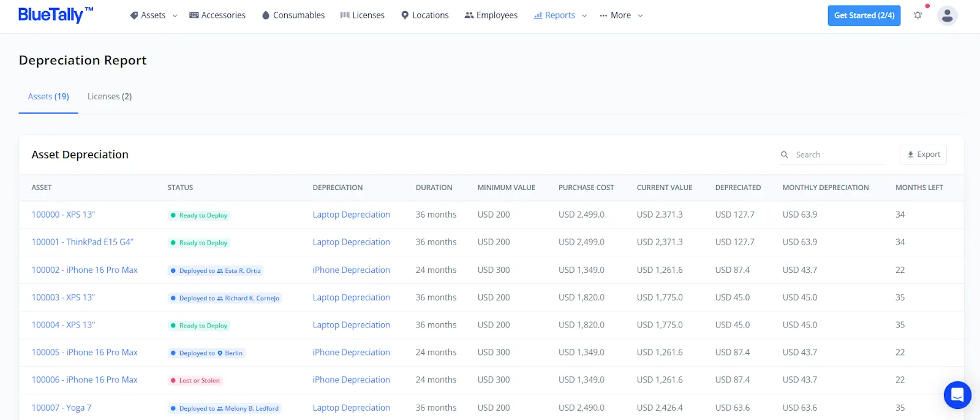This screenshot has height=420, width=980.
Task: Click Deployed to Esta R. Ortiz status
Action: (x=216, y=270)
